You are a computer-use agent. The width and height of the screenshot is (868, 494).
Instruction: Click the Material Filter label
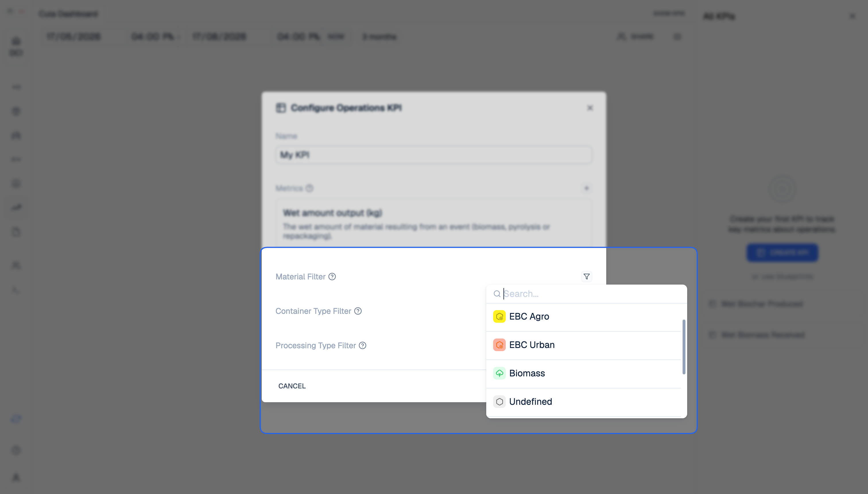[x=301, y=277]
